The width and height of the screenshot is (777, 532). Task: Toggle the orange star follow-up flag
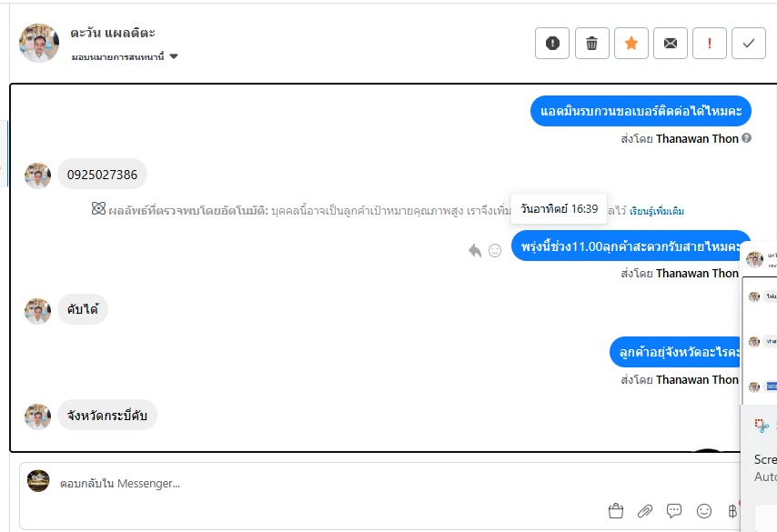click(631, 43)
